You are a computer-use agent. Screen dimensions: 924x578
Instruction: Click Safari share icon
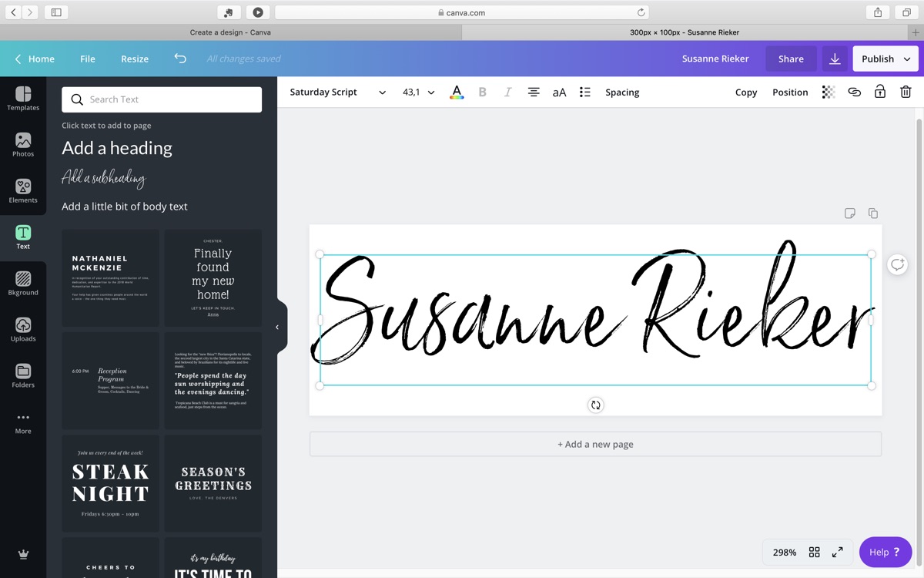point(878,12)
